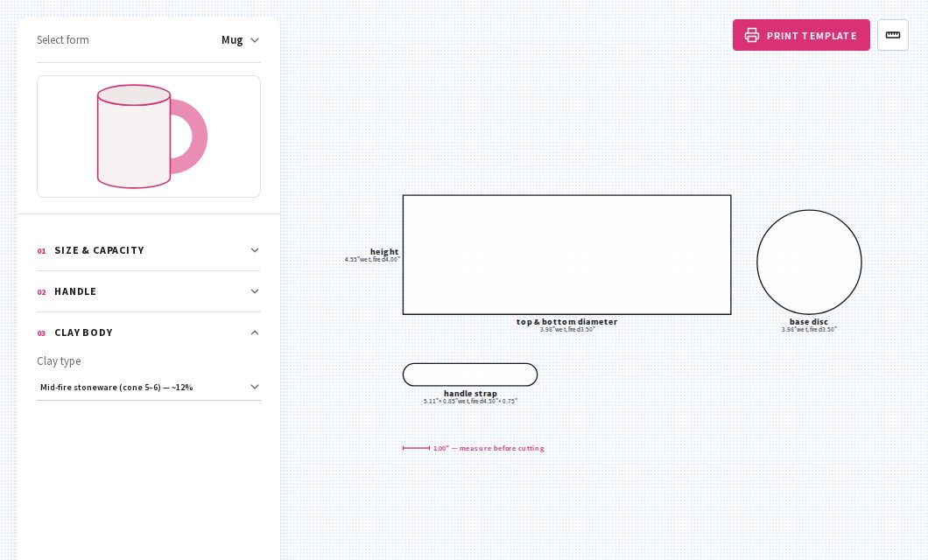Click the 5.11" × 0.85" handle strap dimensions
This screenshot has width=928, height=560.
pos(470,401)
